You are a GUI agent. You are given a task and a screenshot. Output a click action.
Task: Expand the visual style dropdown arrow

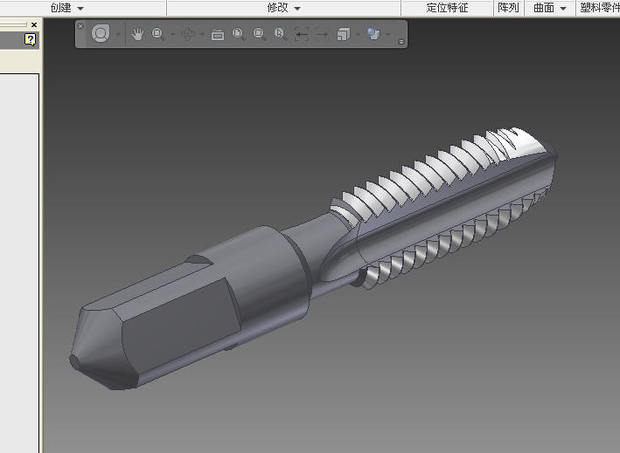[388, 34]
